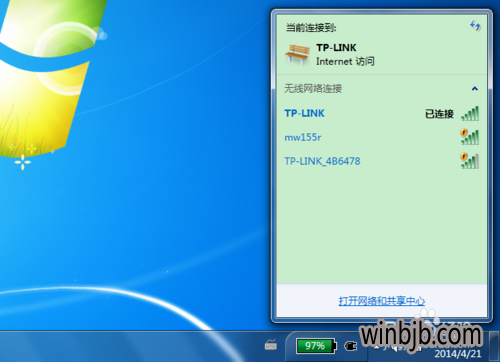This screenshot has width=500, height=362.
Task: Click the Internet access status text
Action: point(345,61)
